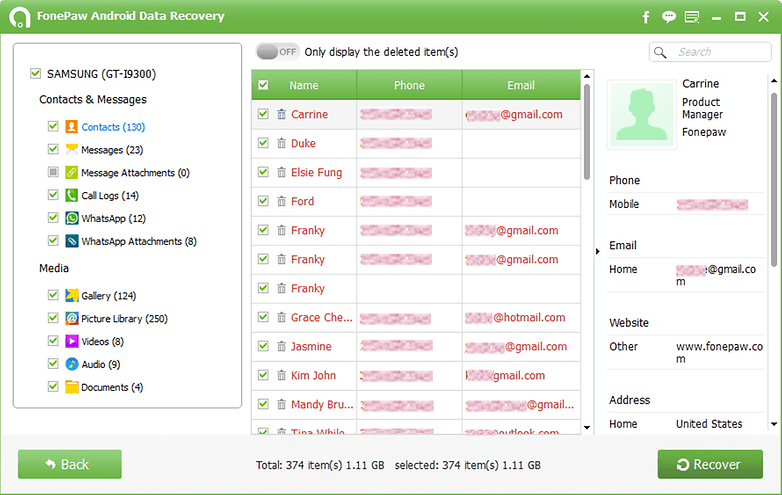Click the search magnifier icon
Screen dimensions: 782x495
[660, 52]
